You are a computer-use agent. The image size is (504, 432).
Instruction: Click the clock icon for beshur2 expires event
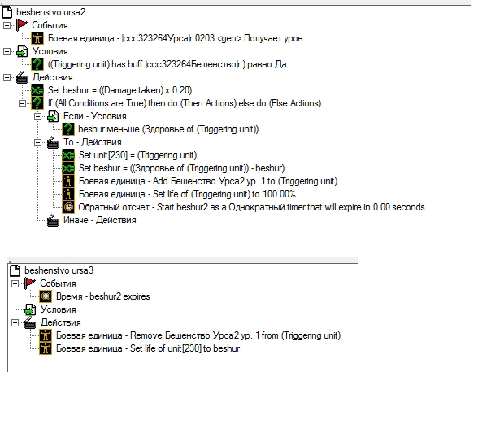point(46,296)
